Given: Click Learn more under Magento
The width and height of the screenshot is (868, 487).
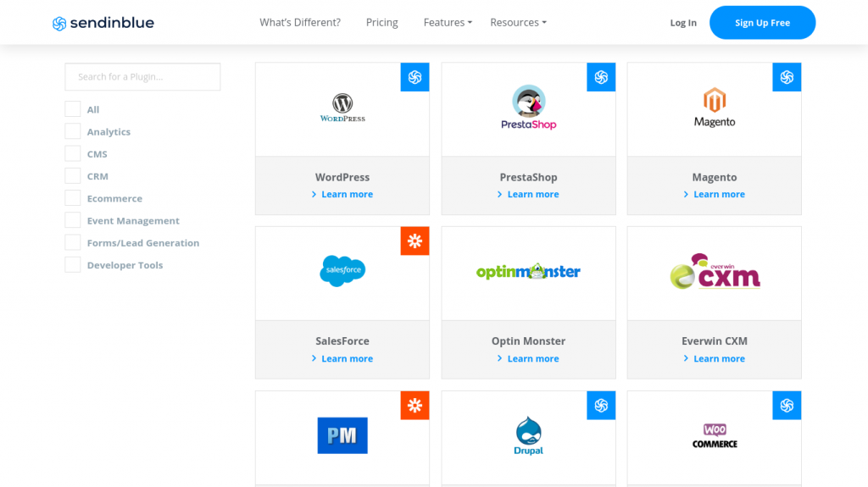Looking at the screenshot, I should (714, 194).
